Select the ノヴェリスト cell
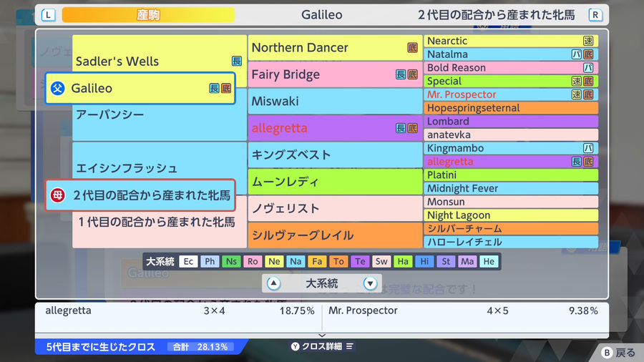The height and width of the screenshot is (362, 644). tap(335, 208)
